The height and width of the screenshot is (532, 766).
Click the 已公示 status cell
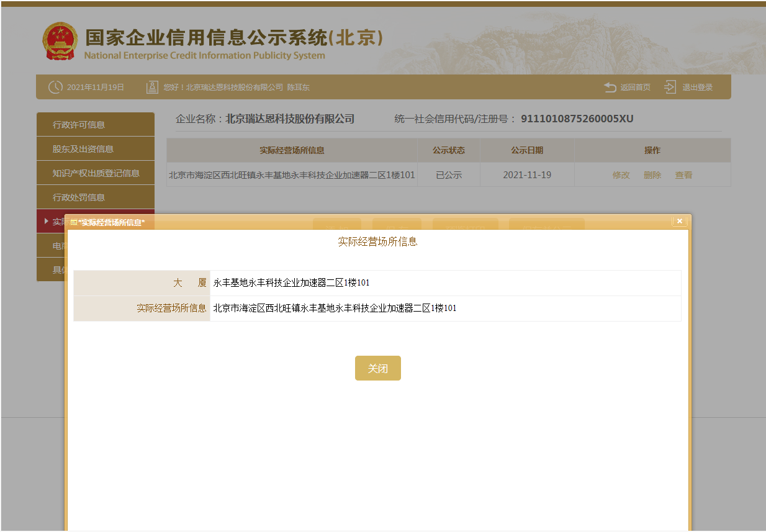coord(449,175)
